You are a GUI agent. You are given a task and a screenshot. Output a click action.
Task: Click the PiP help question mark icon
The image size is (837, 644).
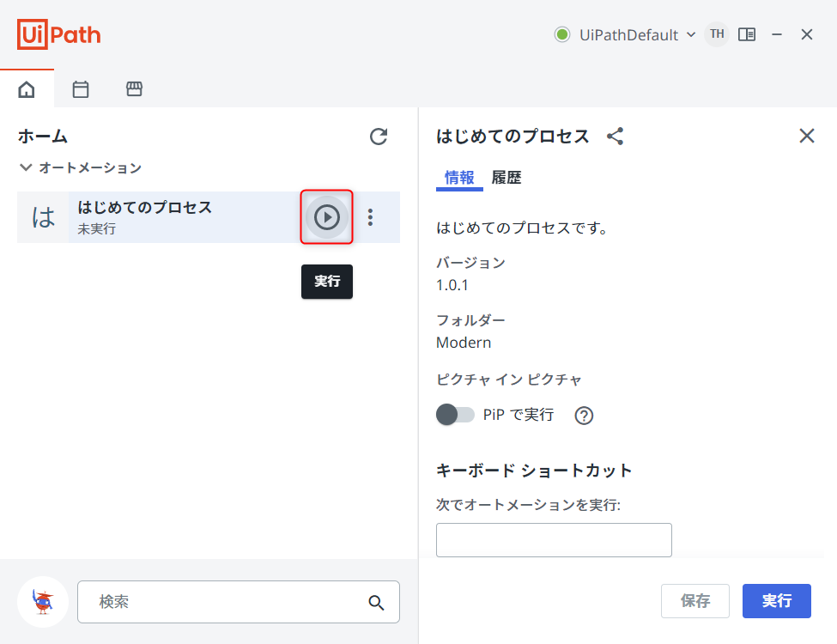(x=584, y=416)
